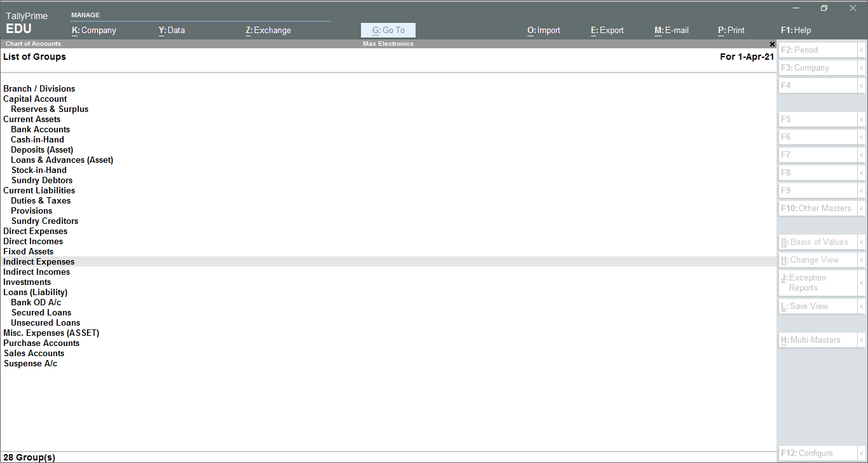Open the P: Print menu
The height and width of the screenshot is (463, 868).
pyautogui.click(x=731, y=30)
